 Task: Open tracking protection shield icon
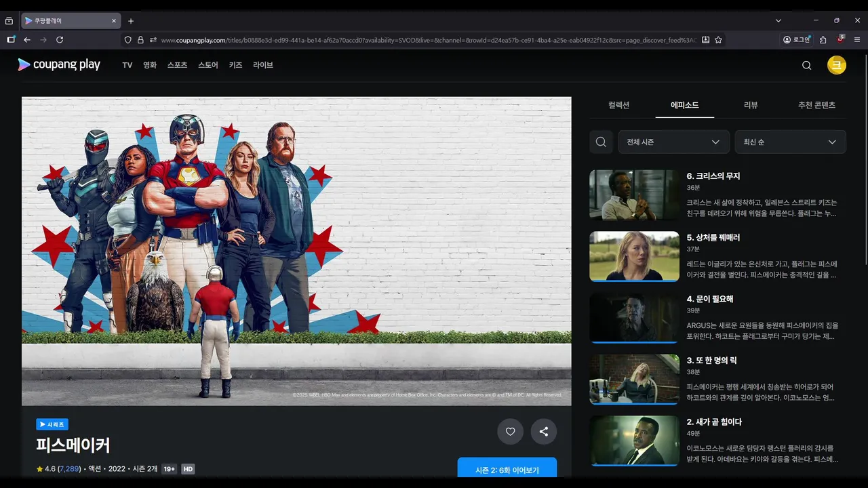pos(127,40)
